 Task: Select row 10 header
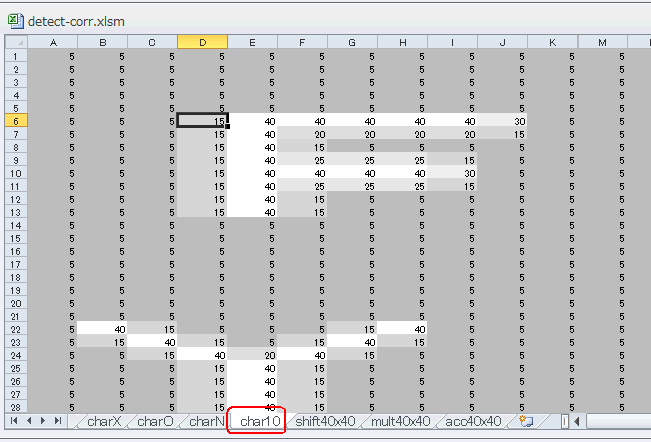(16, 173)
